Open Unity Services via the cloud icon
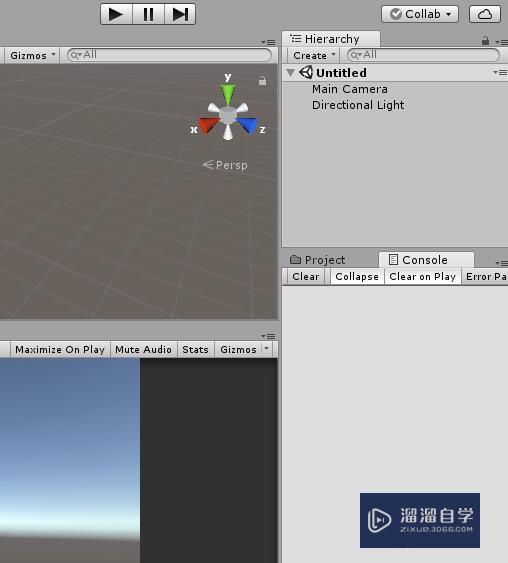The image size is (508, 563). coord(485,14)
